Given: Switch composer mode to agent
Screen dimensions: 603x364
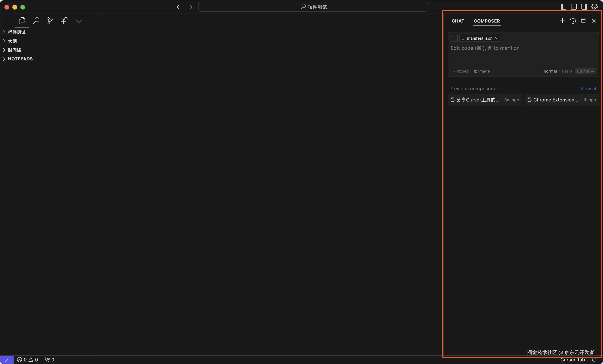Looking at the screenshot, I should [x=566, y=71].
